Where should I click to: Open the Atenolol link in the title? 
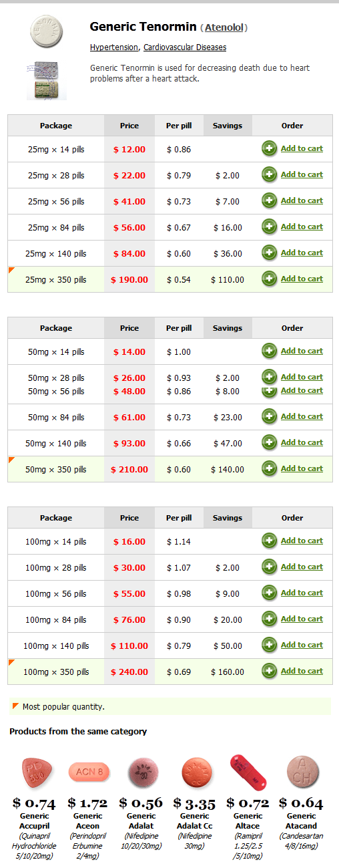(x=226, y=27)
